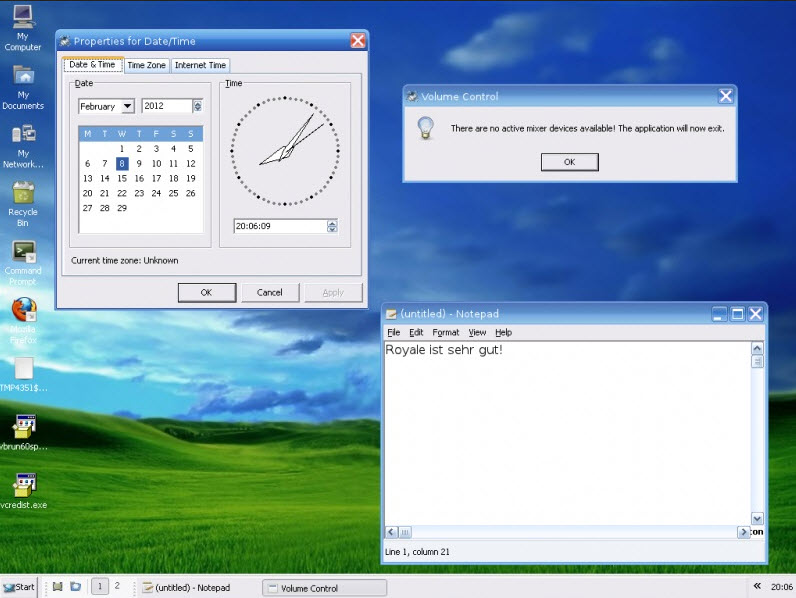Select the TMP4351$ file icon
Image resolution: width=796 pixels, height=598 pixels.
pyautogui.click(x=23, y=375)
